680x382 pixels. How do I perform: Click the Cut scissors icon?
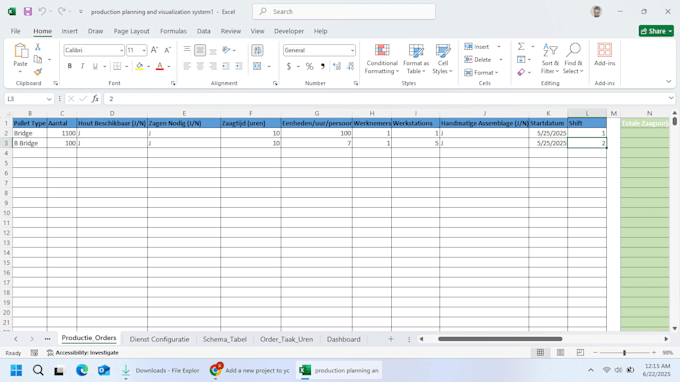38,47
